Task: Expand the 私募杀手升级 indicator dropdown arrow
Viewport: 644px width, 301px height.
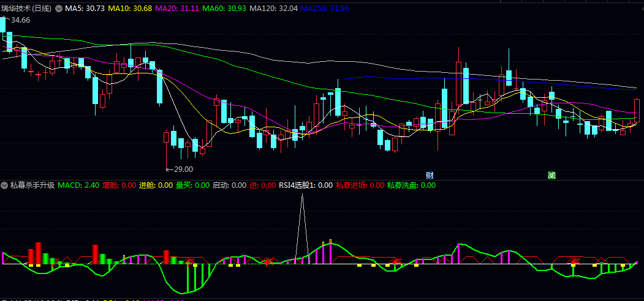Action: [4, 185]
